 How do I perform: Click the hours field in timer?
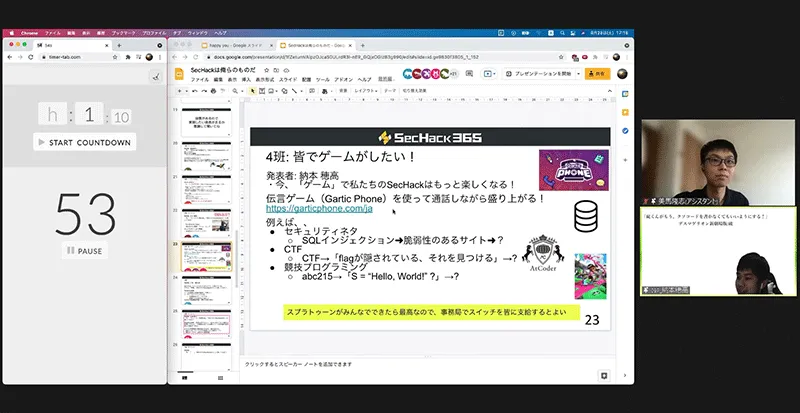[x=53, y=114]
